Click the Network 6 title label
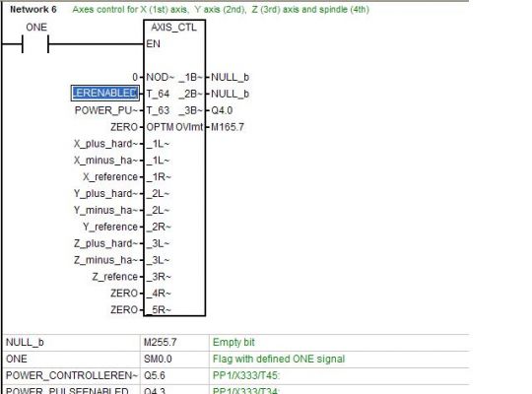Viewport: 532px width, 394px height. pos(33,10)
